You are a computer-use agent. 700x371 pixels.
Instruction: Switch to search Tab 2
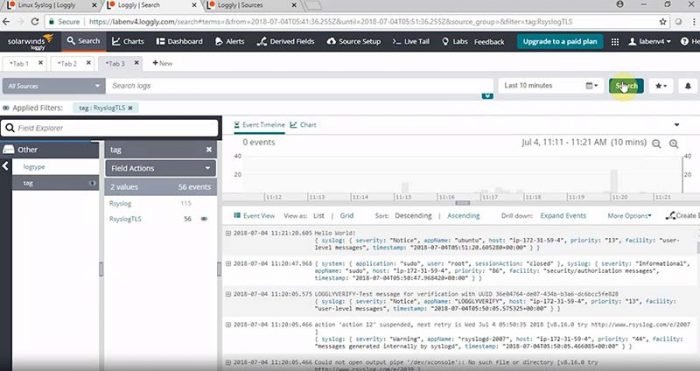coord(67,63)
